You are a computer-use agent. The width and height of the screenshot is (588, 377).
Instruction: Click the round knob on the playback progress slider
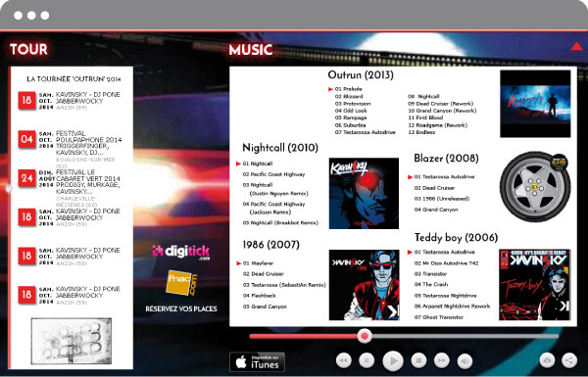[364, 336]
